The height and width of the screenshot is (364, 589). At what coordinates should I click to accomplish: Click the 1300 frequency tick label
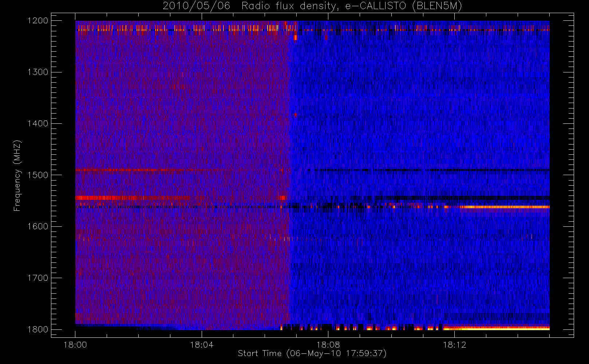coord(38,72)
